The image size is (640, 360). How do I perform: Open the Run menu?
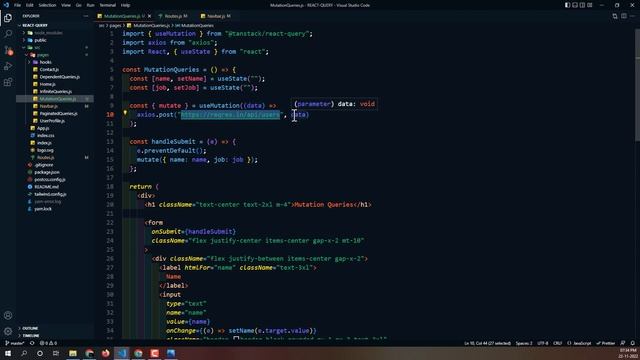pos(90,5)
